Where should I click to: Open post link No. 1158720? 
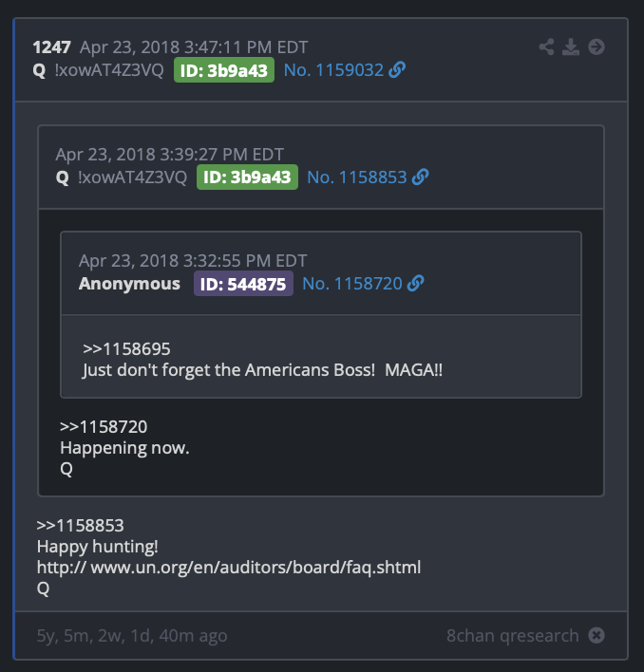point(352,284)
